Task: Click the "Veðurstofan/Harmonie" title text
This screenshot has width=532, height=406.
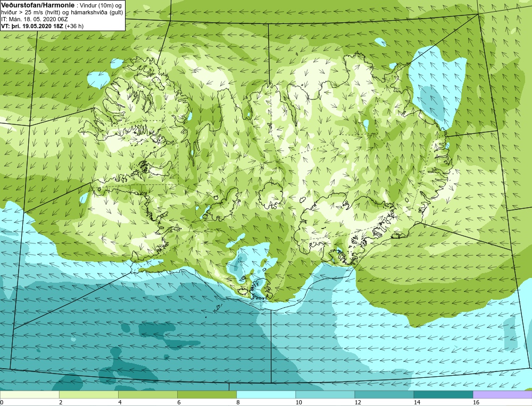Action: 37,5
